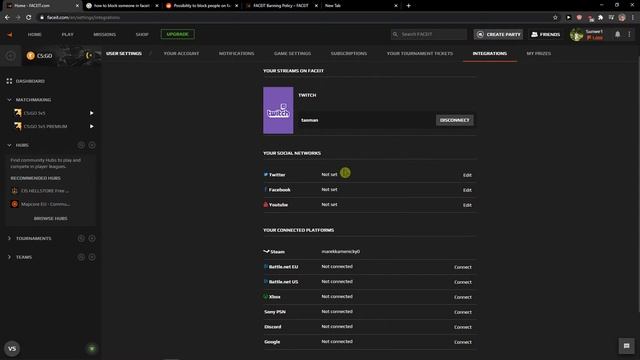640x360 pixels.
Task: Open MY PRIZES tab
Action: [x=538, y=53]
